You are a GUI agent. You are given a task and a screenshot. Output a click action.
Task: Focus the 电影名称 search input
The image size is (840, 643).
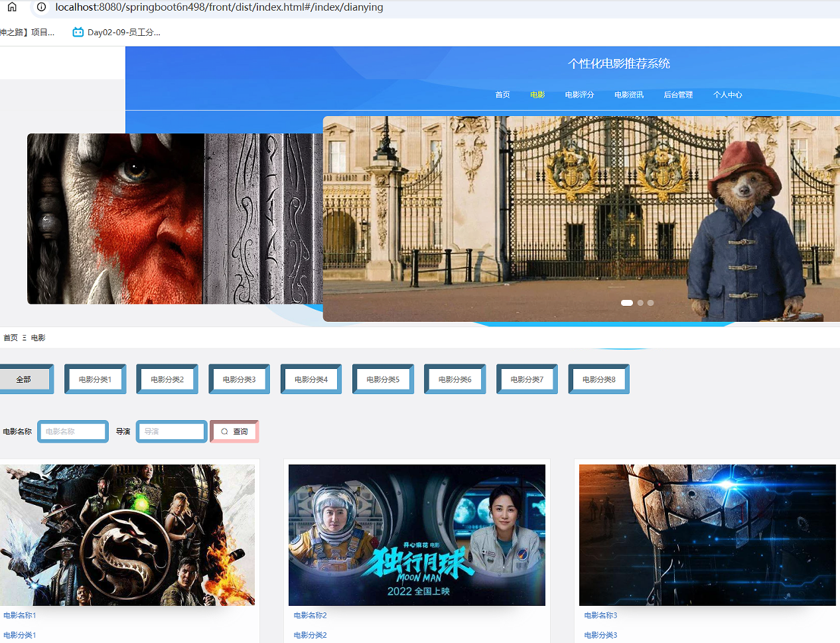(x=73, y=431)
